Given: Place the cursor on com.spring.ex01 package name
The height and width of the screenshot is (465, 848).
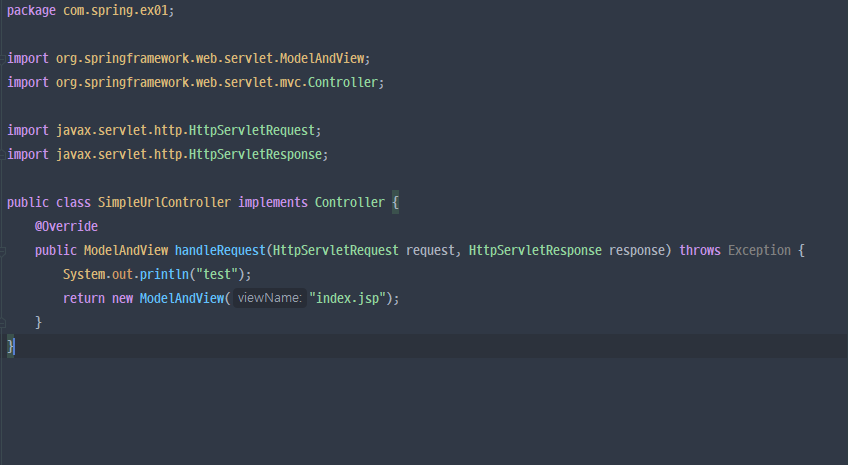Looking at the screenshot, I should pos(116,11).
